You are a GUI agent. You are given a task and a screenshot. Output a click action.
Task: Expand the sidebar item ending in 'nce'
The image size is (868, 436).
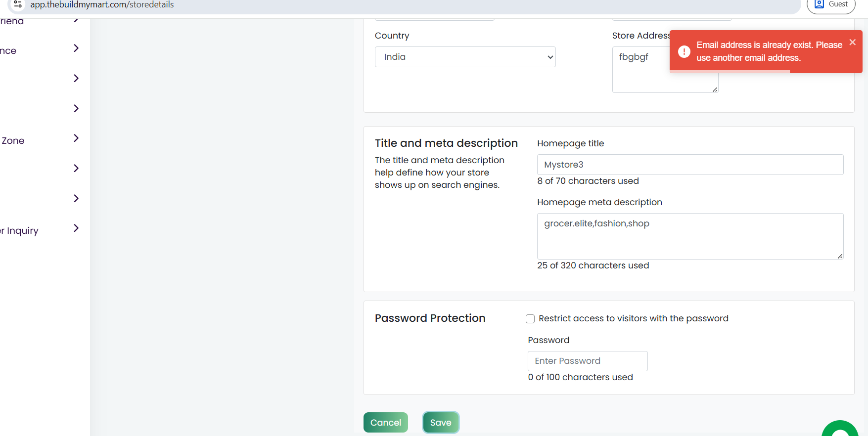tap(76, 48)
